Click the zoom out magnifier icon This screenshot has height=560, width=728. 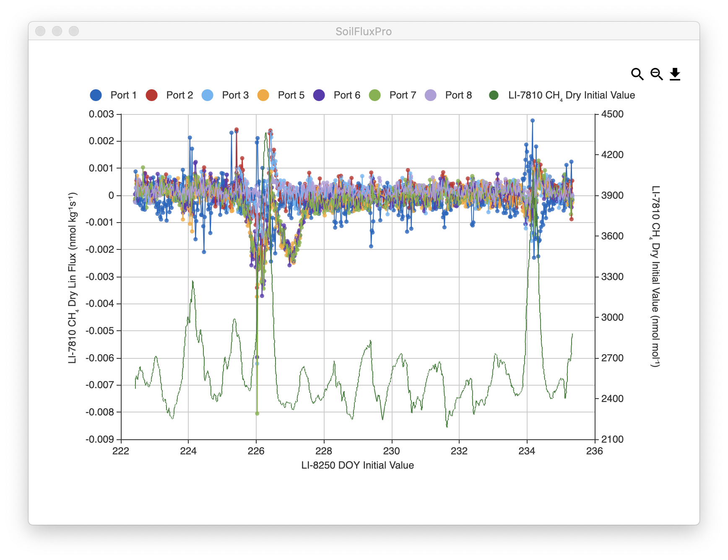pyautogui.click(x=656, y=74)
